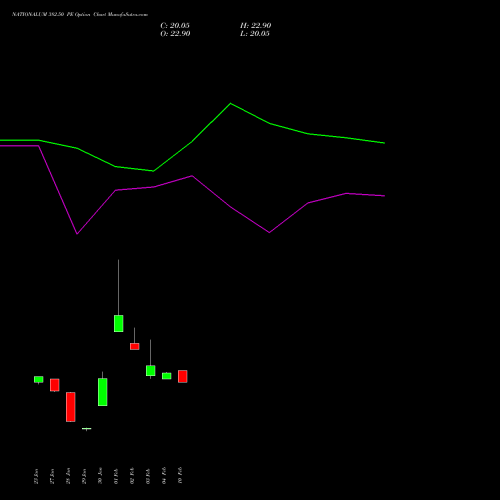Select the green candle above 30 Jan
The image size is (500, 500).
(x=103, y=392)
